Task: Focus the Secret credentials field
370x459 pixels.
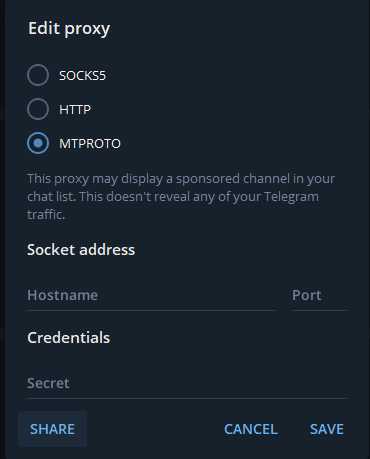Action: 187,383
